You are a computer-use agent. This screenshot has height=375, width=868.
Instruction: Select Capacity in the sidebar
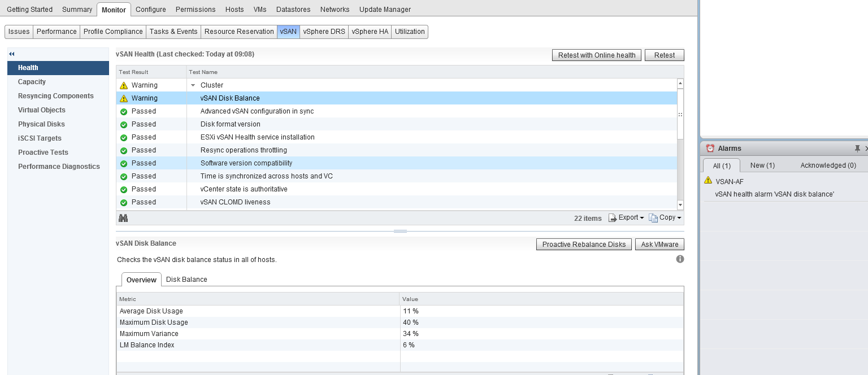58,82
